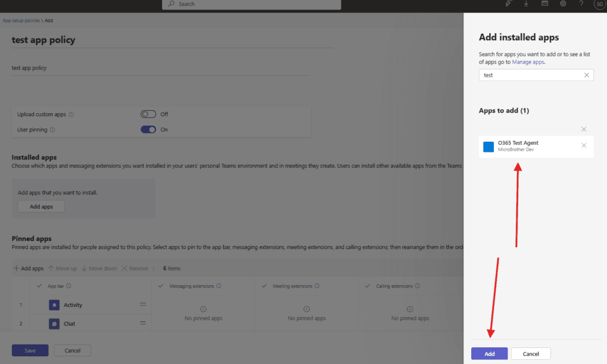Click Add apps in the pinned apps toolbar
607x364 pixels.
(28, 269)
